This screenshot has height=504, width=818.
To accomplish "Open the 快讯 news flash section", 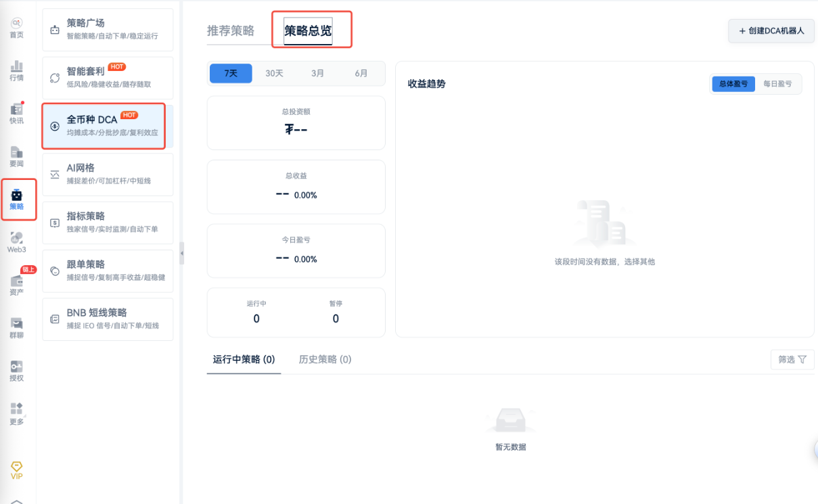I will pyautogui.click(x=16, y=114).
